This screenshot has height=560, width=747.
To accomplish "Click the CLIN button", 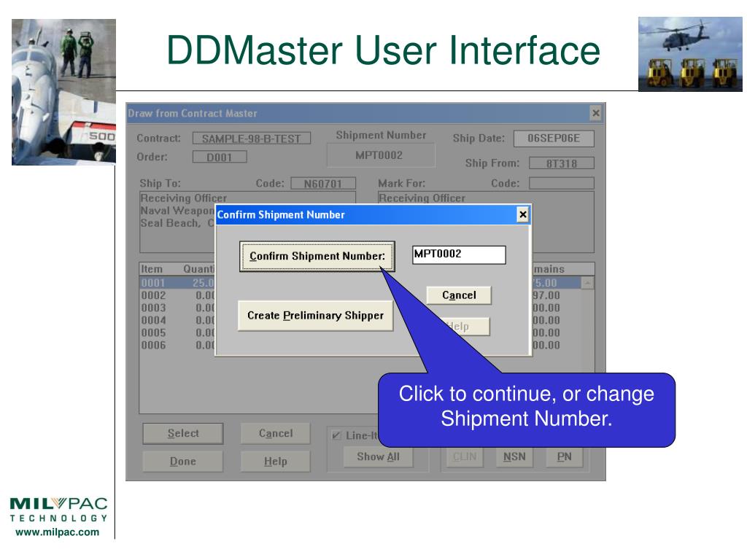I will [x=465, y=456].
